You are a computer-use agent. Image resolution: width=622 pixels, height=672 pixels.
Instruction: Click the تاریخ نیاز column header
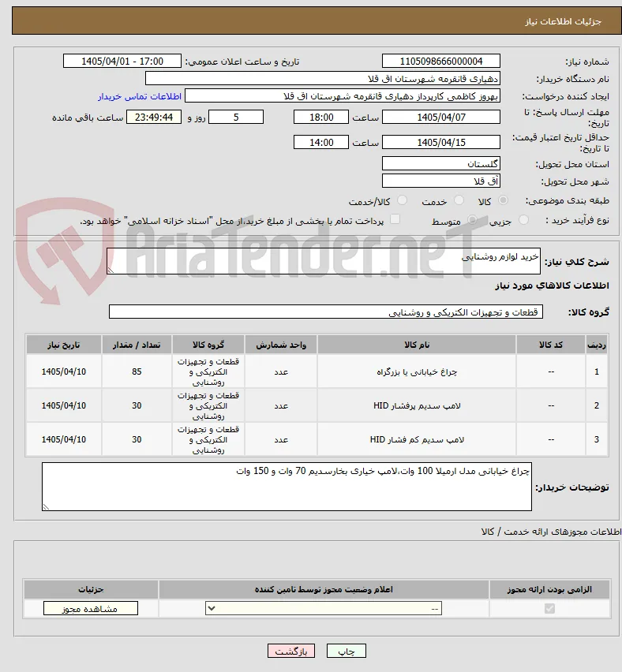63,345
